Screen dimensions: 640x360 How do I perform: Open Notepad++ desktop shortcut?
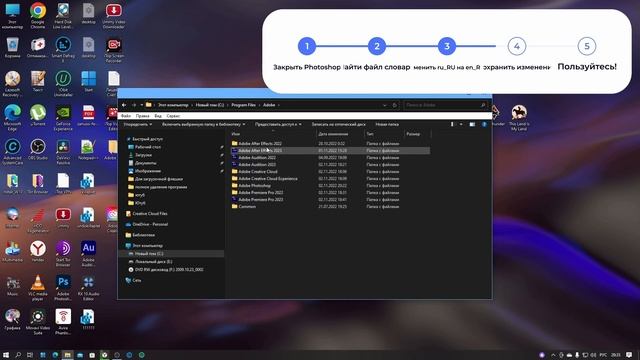[x=87, y=149]
